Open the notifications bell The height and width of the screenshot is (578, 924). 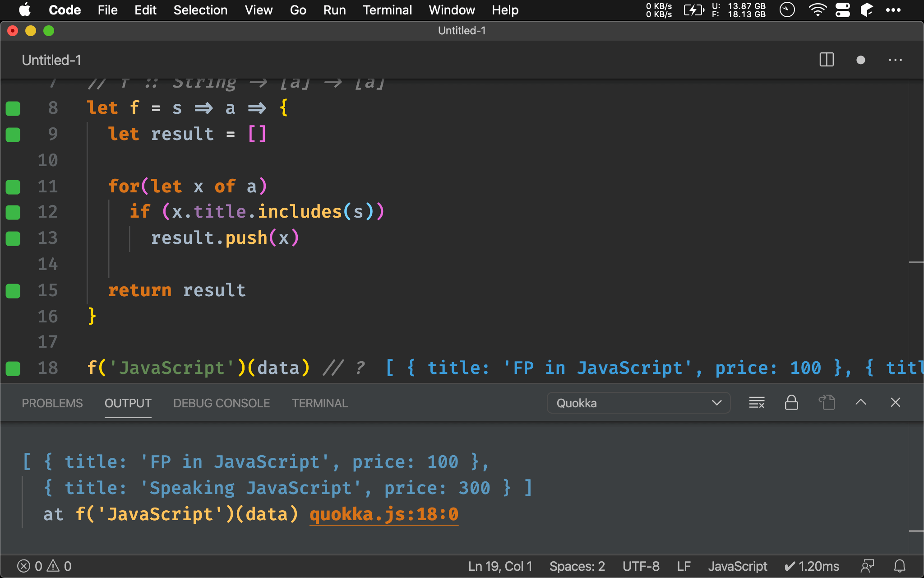pyautogui.click(x=900, y=566)
